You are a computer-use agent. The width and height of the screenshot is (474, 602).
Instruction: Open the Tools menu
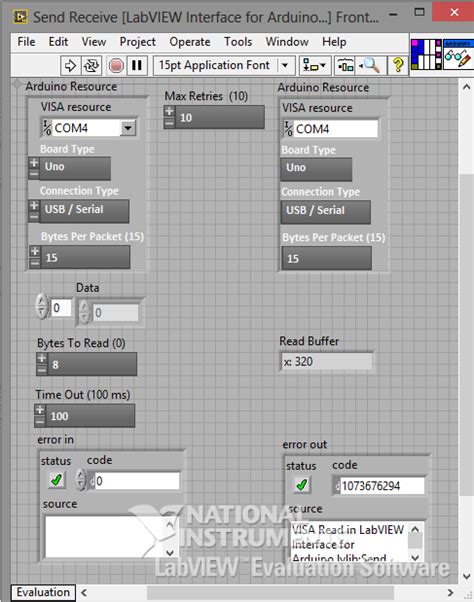(x=238, y=41)
